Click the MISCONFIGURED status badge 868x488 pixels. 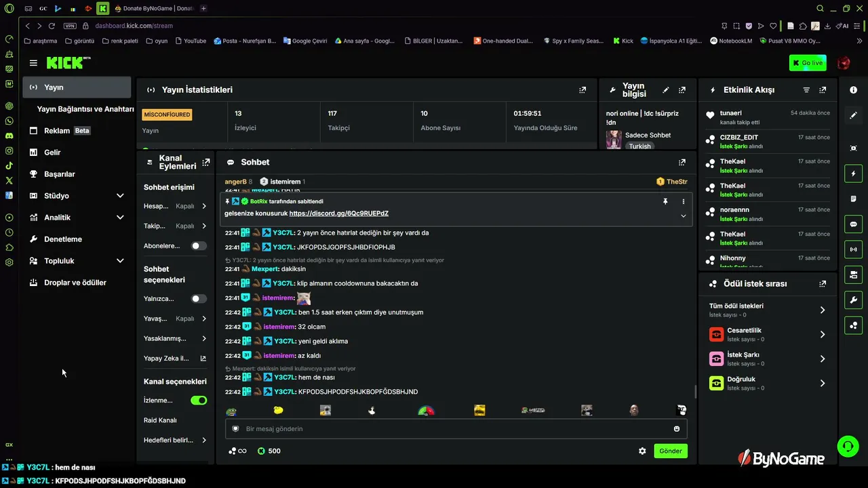[x=167, y=115]
